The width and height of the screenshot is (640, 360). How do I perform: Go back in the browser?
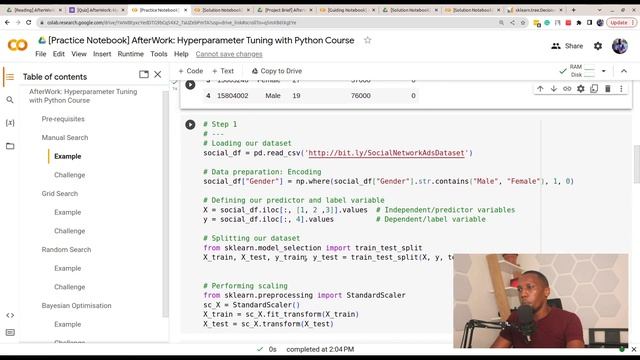(x=7, y=22)
